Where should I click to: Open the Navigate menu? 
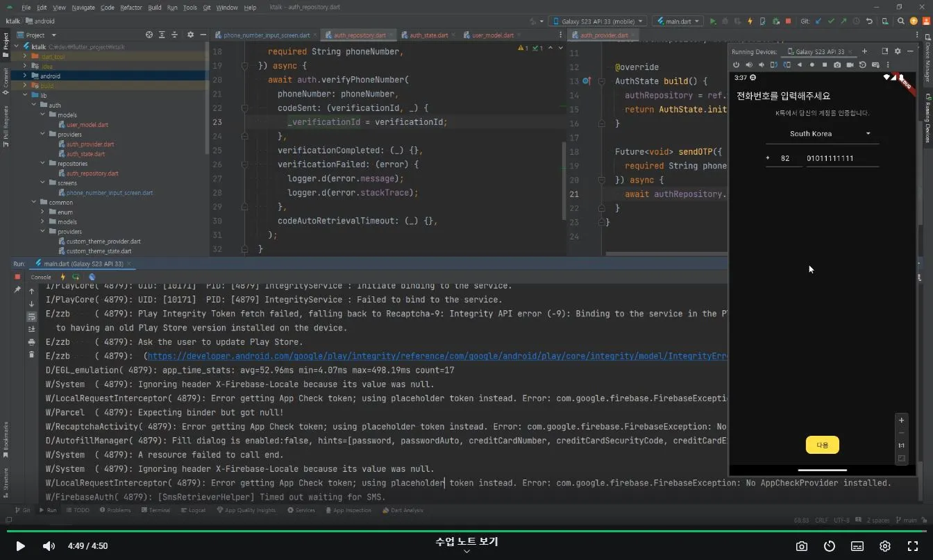(83, 8)
